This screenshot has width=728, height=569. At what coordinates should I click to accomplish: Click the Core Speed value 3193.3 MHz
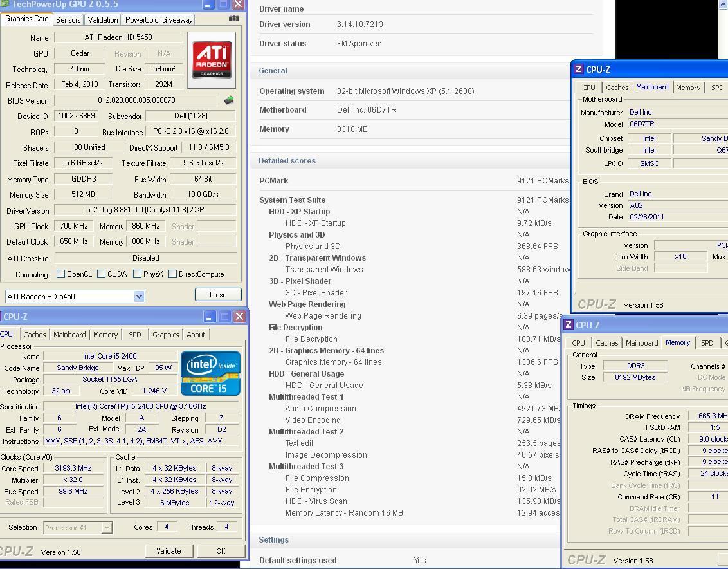coord(73,468)
